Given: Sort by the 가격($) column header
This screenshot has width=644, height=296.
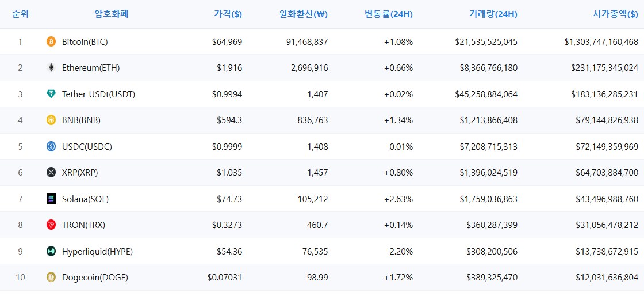Looking at the screenshot, I should (228, 14).
